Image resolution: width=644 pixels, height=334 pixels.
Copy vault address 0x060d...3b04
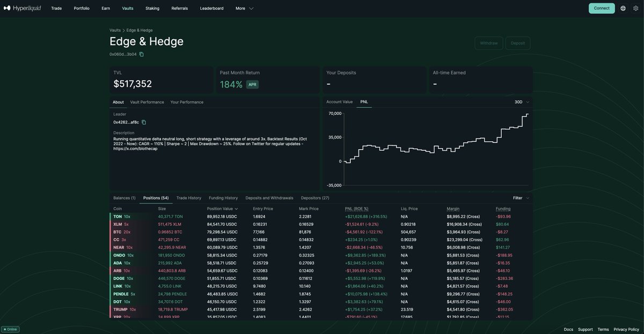142,54
